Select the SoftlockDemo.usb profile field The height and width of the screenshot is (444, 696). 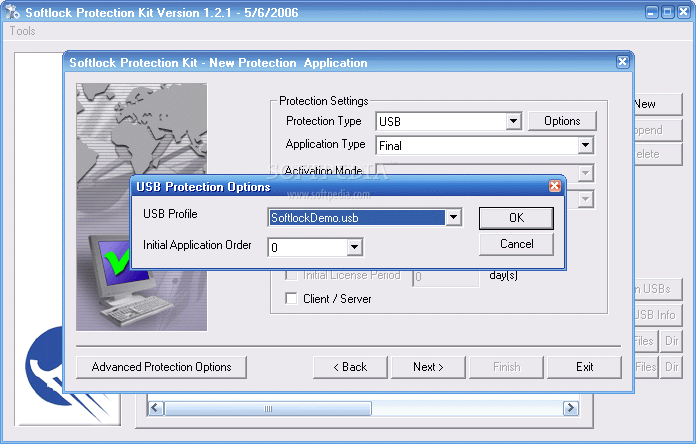[x=357, y=218]
